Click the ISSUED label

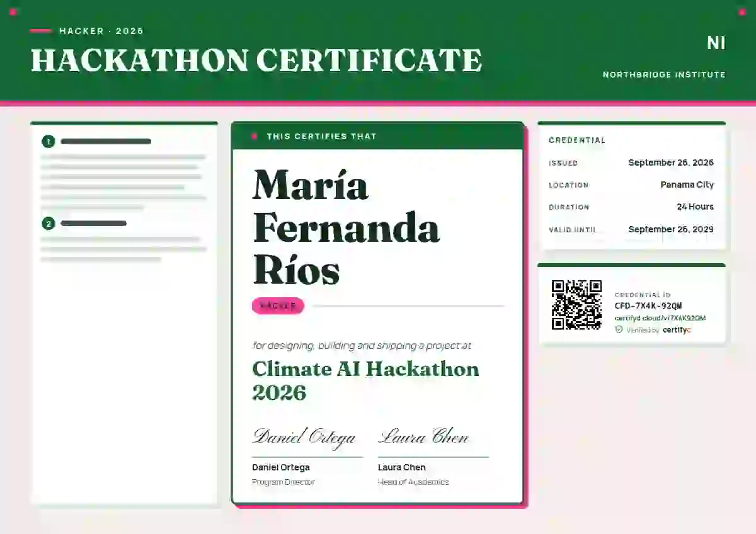click(563, 163)
